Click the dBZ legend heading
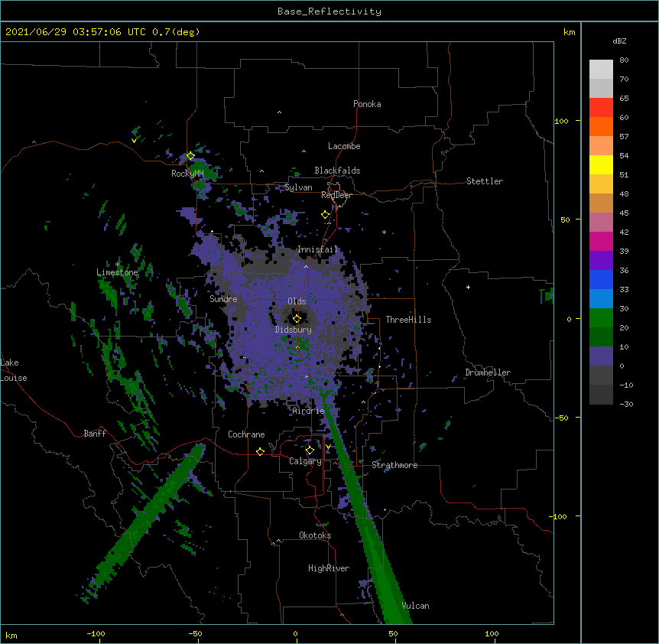The height and width of the screenshot is (644, 659). pyautogui.click(x=619, y=41)
